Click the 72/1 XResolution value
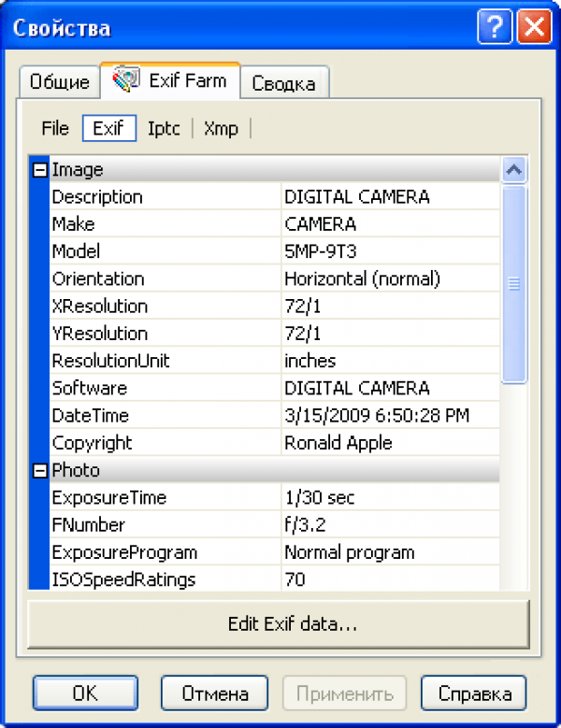561x728 pixels. (x=303, y=307)
